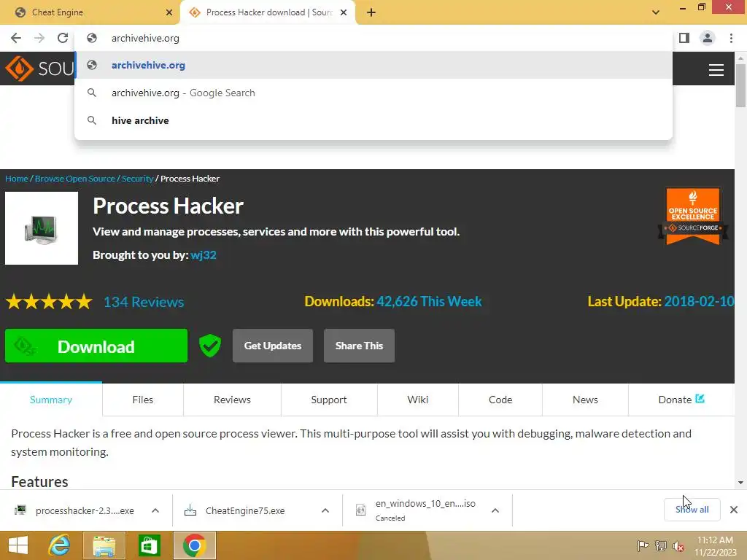Select the Files tab
The image size is (747, 560).
click(143, 400)
